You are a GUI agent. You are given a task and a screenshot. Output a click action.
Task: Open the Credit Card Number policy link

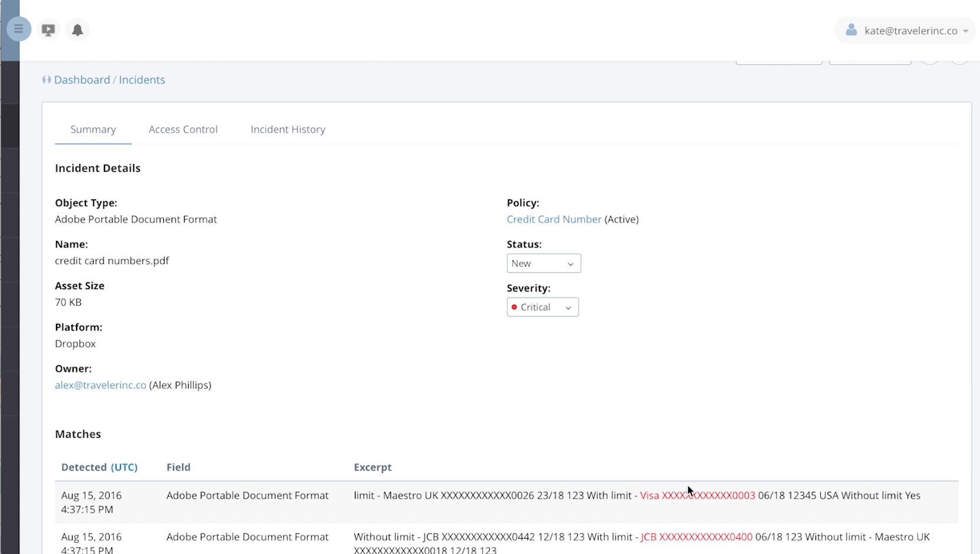coord(554,219)
